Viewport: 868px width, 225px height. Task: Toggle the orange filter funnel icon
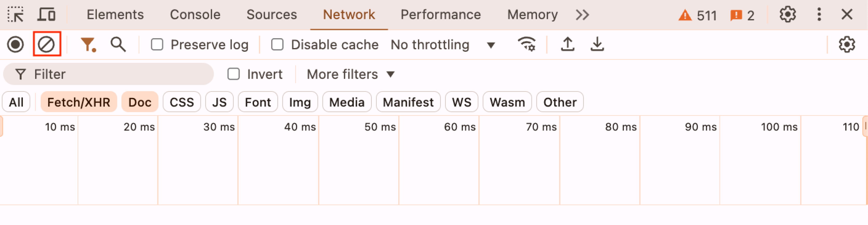pos(88,44)
